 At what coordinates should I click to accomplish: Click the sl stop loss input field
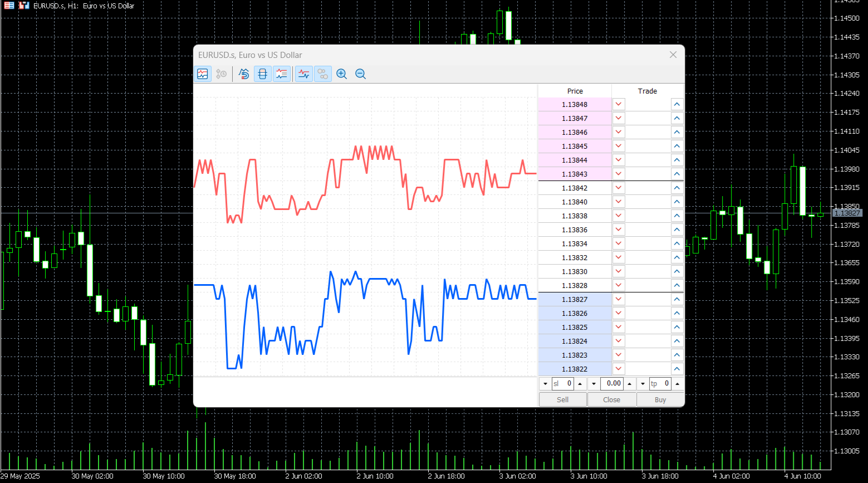click(562, 383)
